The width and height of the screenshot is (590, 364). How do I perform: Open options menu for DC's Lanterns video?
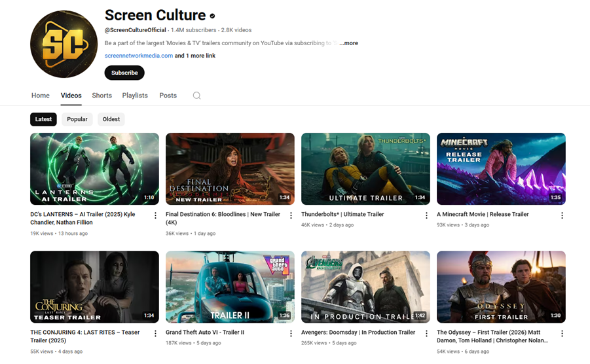[155, 215]
